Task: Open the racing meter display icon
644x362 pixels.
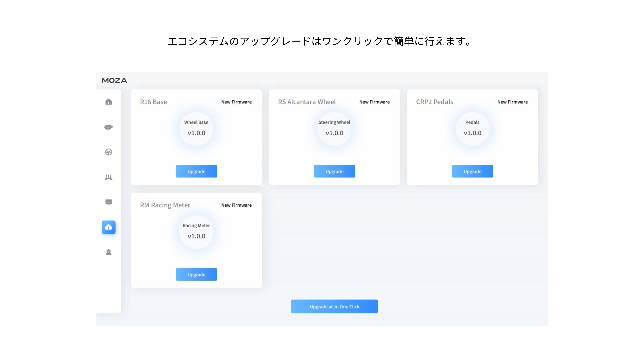Action: tap(109, 202)
